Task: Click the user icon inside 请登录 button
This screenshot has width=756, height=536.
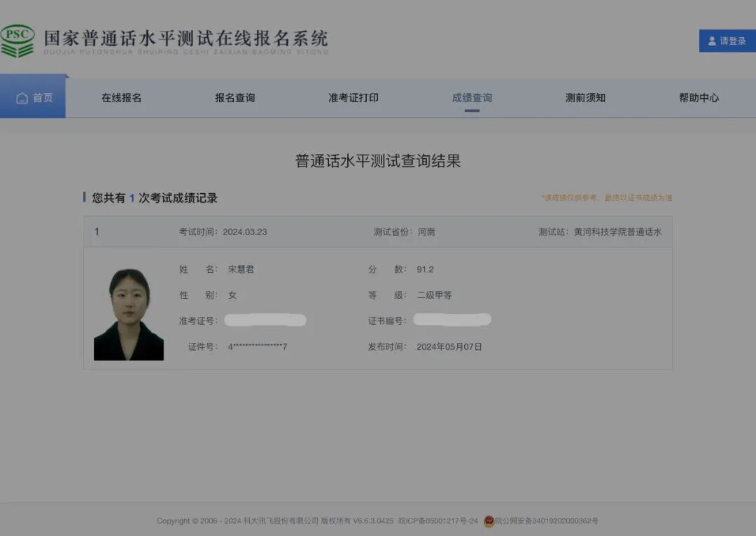Action: coord(712,41)
